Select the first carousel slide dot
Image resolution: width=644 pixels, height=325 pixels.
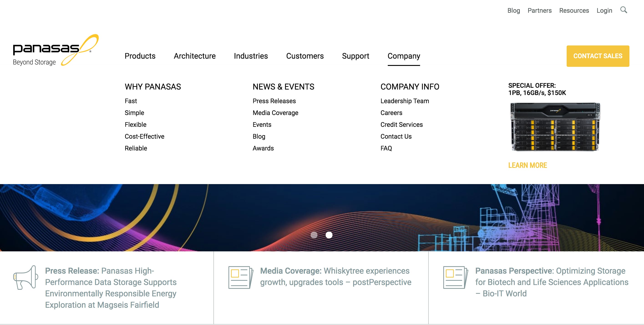[314, 235]
